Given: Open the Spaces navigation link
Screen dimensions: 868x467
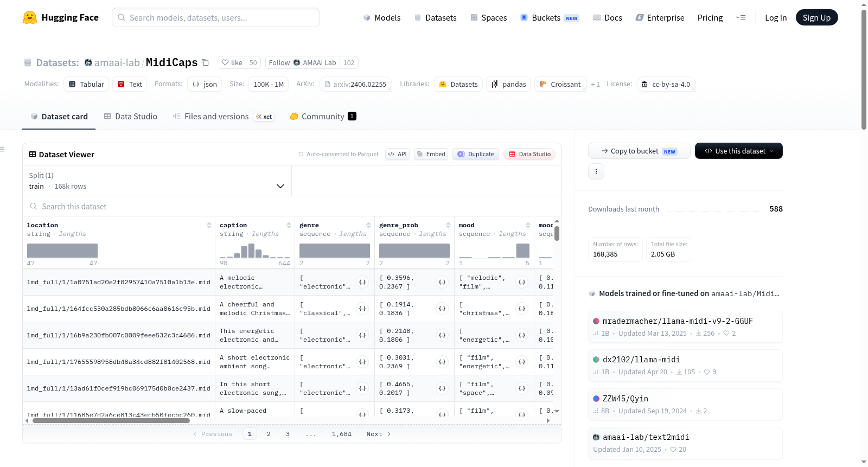Looking at the screenshot, I should click(x=489, y=17).
